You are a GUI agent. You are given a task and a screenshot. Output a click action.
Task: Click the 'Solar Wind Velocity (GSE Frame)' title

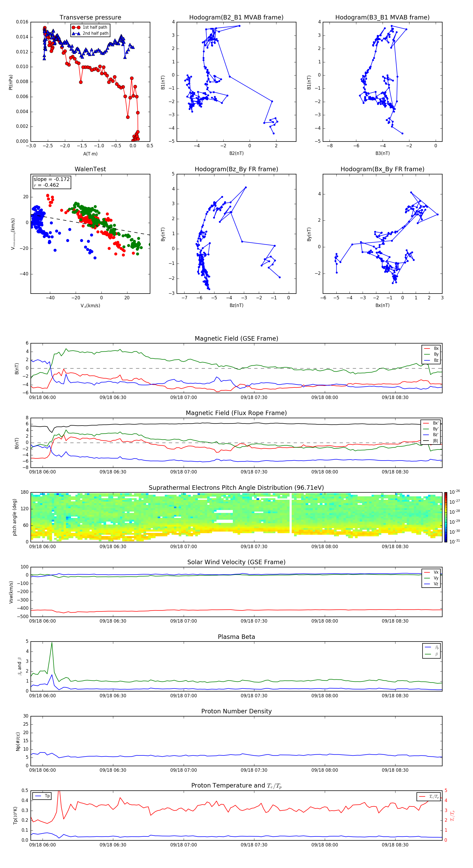point(236,562)
